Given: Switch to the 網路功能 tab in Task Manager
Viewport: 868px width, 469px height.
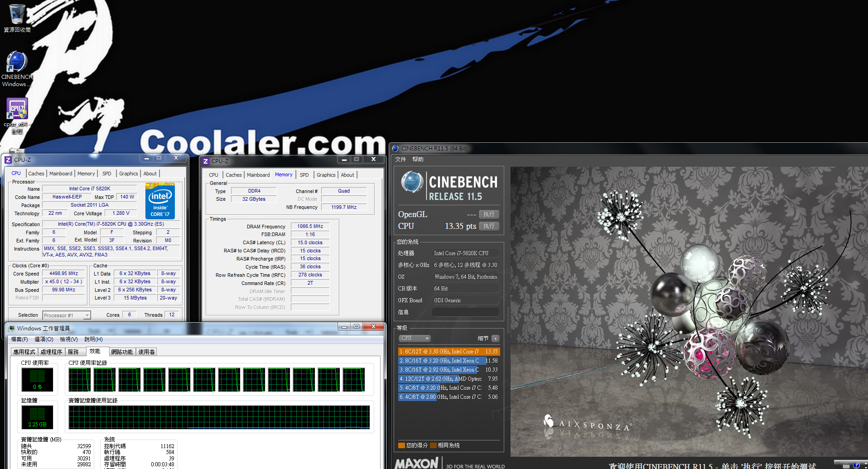Looking at the screenshot, I should 122,352.
